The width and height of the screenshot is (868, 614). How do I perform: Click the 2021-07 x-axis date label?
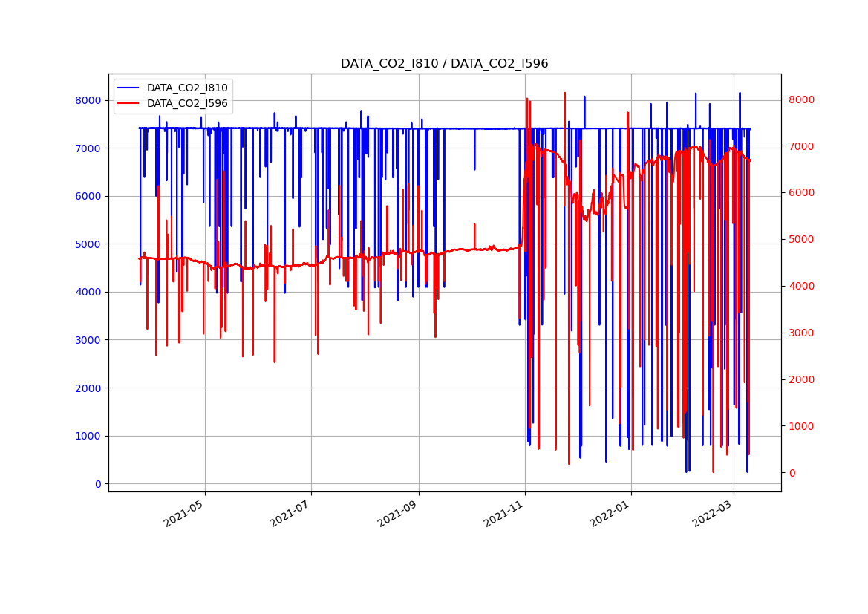288,512
